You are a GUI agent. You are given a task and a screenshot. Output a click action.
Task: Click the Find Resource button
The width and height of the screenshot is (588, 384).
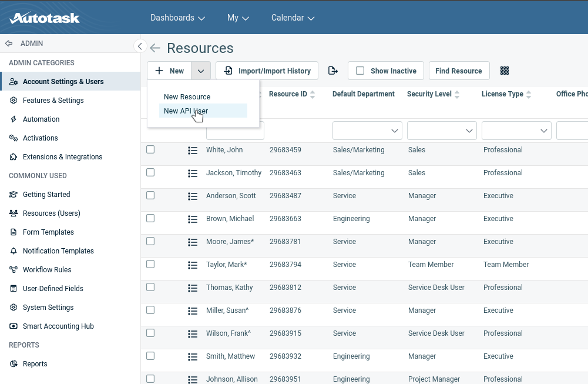459,71
